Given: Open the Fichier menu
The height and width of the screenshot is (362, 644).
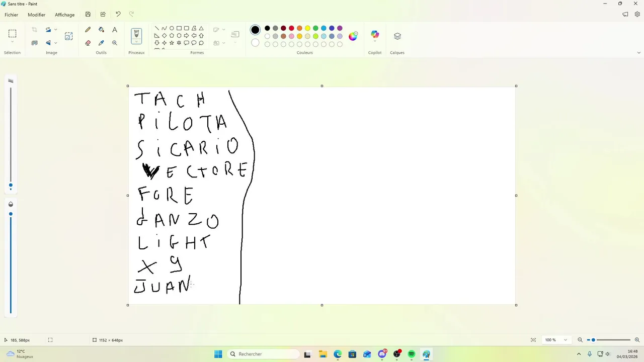Looking at the screenshot, I should [12, 15].
